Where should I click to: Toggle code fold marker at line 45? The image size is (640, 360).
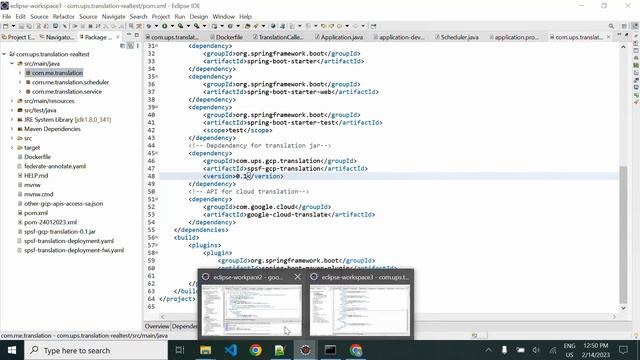pos(157,153)
